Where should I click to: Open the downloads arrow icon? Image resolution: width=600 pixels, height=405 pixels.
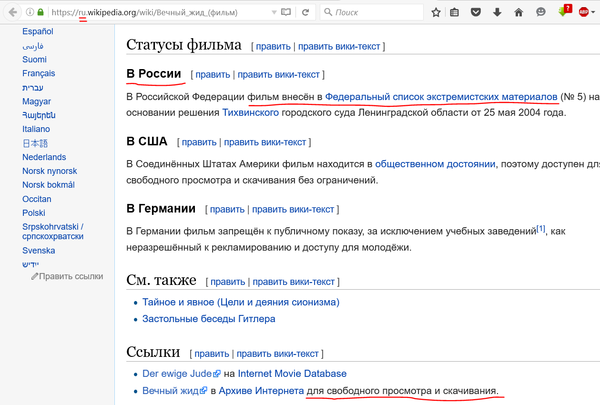[x=497, y=12]
